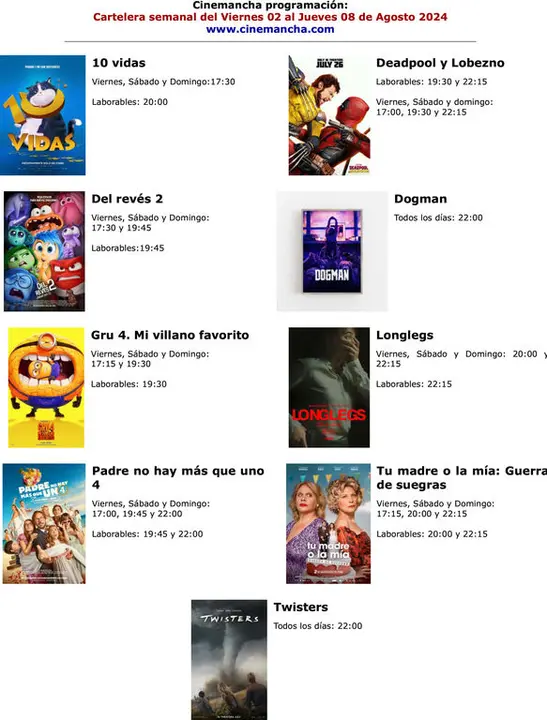Select the Del revés 2 poster
The image size is (547, 720).
44,251
